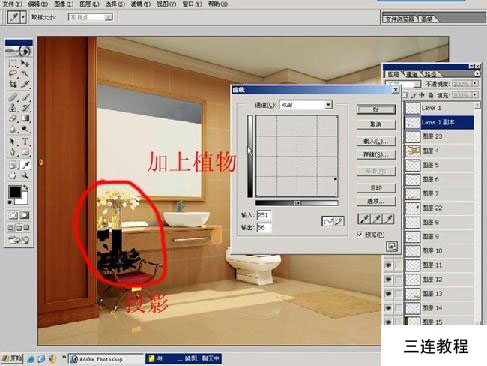Confirm Curves with the OK (好) button

point(376,109)
